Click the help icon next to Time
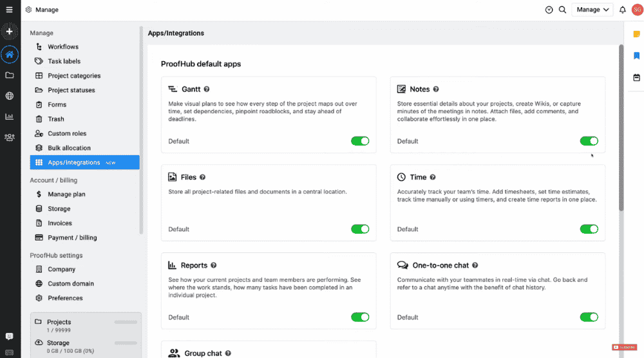Screen dimensions: 644x358 (433, 177)
